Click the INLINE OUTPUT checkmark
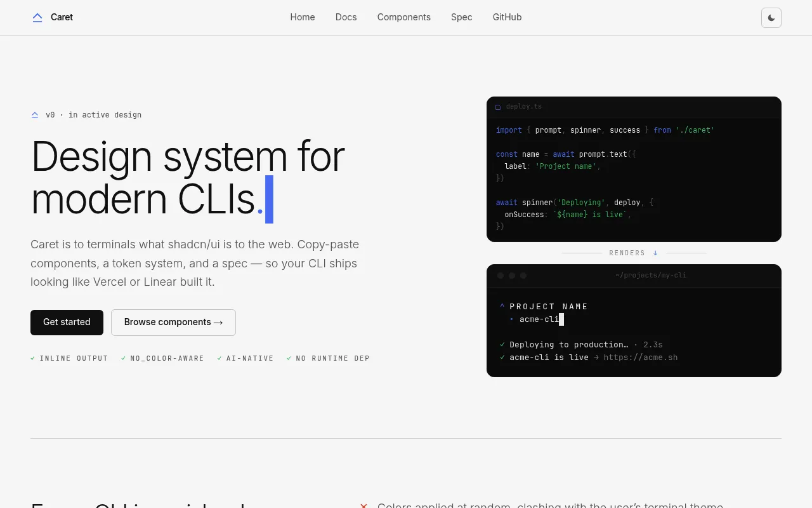 33,358
